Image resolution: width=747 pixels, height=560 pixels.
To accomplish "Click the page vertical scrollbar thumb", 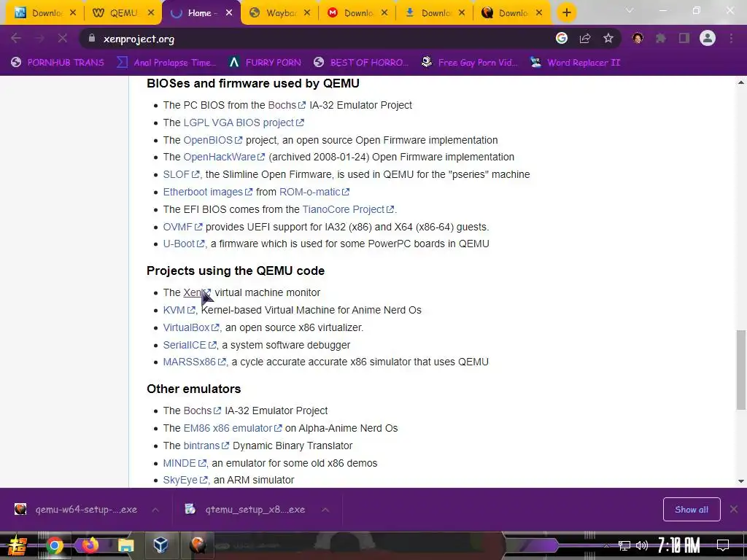I will [741, 370].
